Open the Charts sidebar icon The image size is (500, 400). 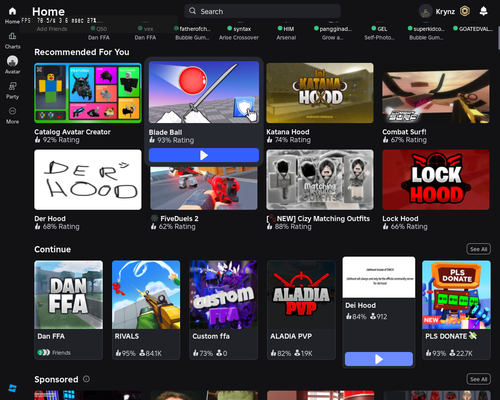pos(12,36)
